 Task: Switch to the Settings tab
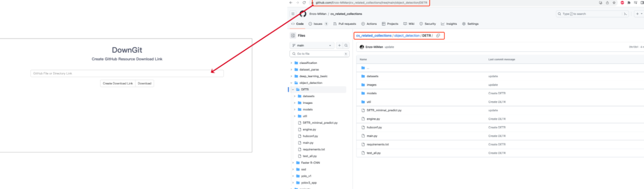470,24
